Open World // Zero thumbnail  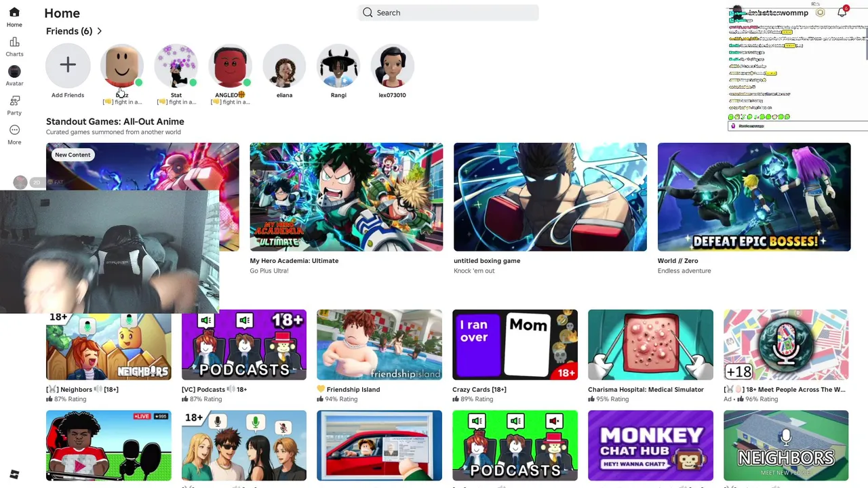point(754,197)
